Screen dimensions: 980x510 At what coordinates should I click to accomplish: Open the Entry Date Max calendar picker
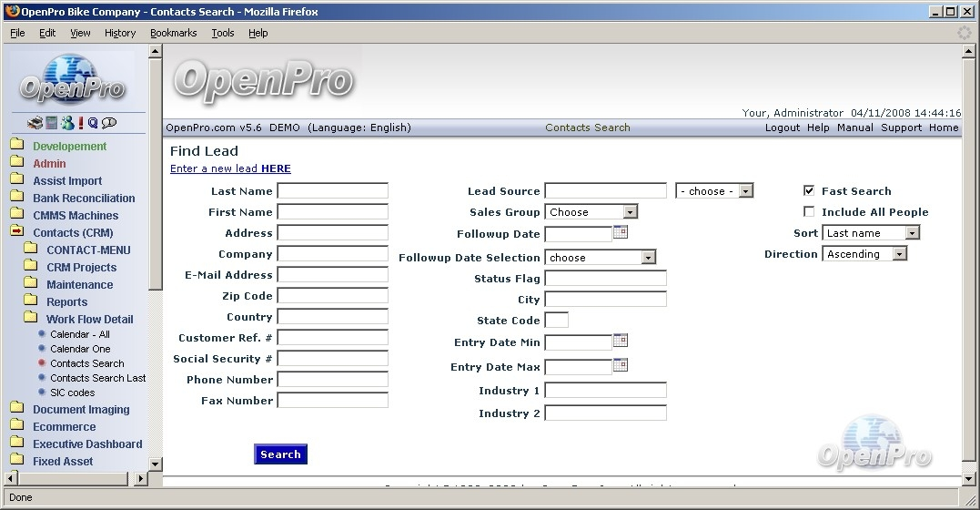(x=621, y=365)
